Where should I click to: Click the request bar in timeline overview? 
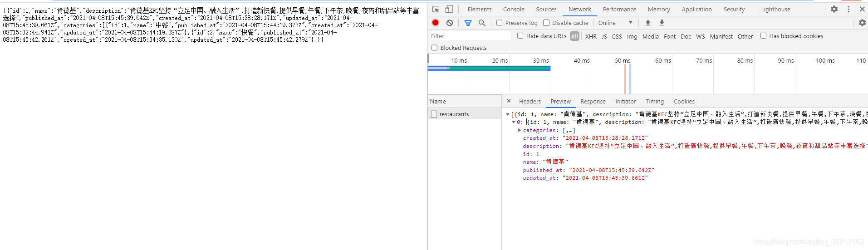(489, 68)
